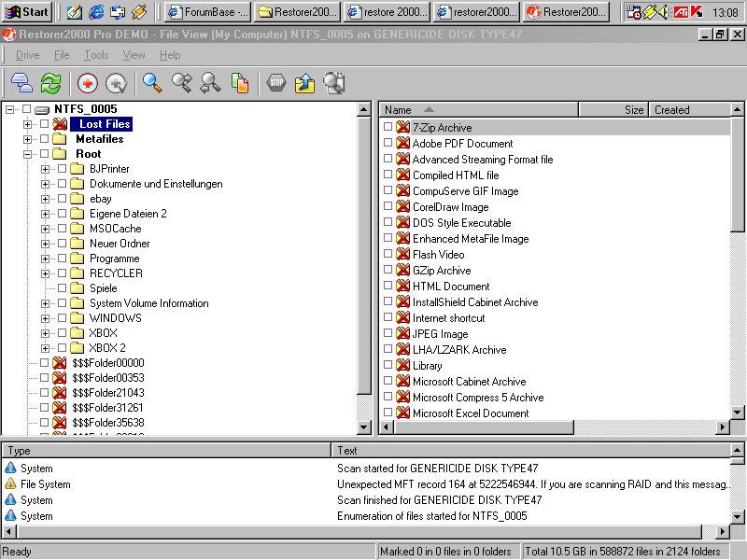Image resolution: width=747 pixels, height=560 pixels.
Task: Expand the RECYCLER folder
Action: tap(45, 273)
